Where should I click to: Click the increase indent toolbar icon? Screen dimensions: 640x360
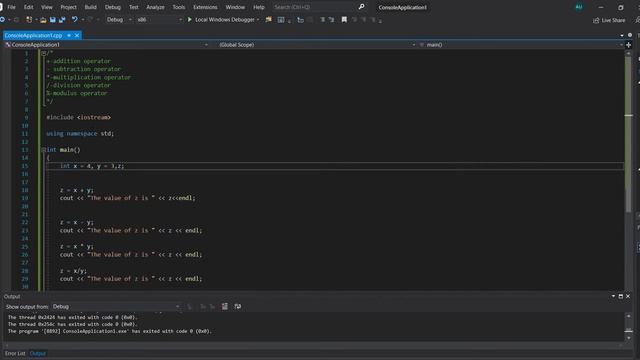pyautogui.click(x=331, y=20)
